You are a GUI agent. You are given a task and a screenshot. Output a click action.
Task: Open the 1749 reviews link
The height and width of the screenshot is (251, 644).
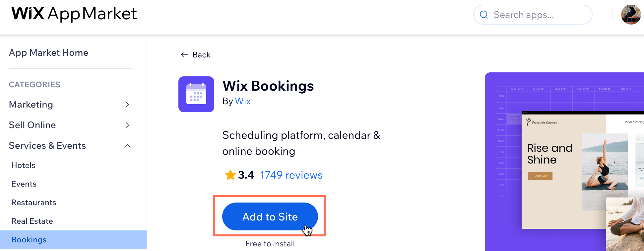(x=291, y=175)
